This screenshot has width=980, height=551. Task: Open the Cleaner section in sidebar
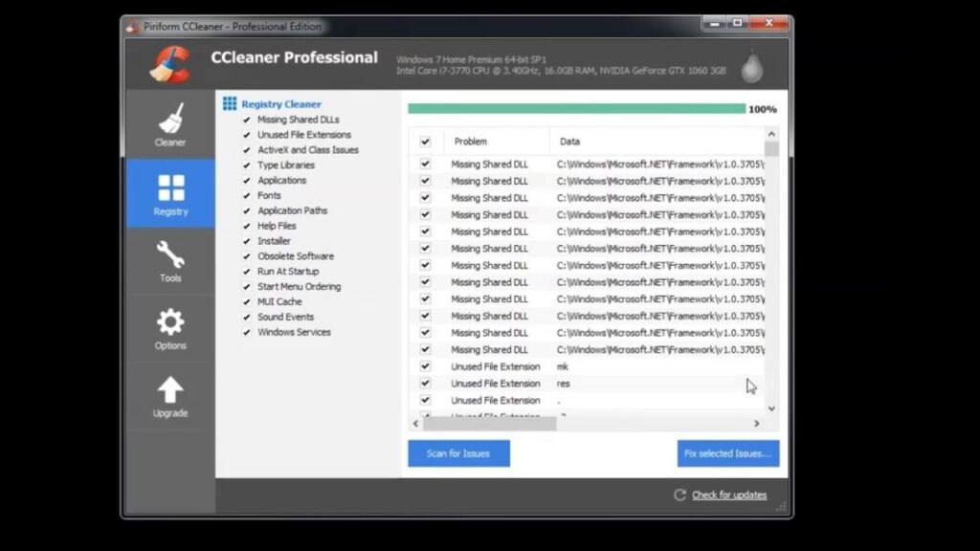(169, 125)
